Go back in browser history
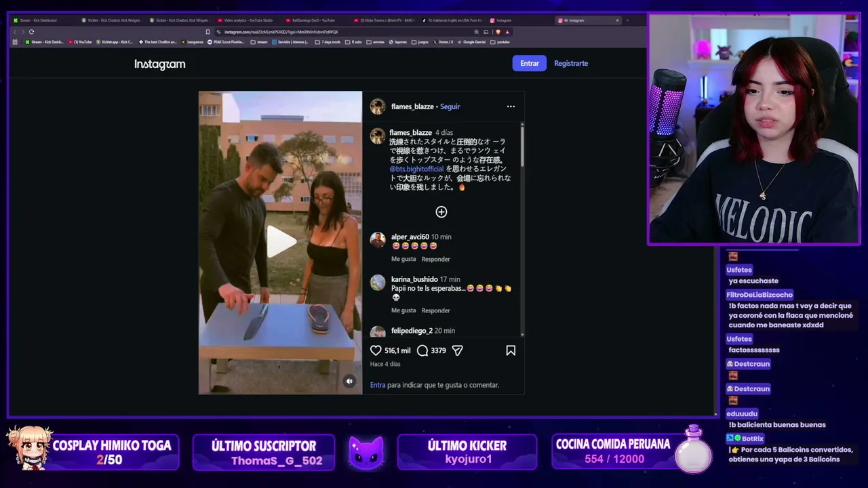The image size is (868, 488). pyautogui.click(x=15, y=32)
